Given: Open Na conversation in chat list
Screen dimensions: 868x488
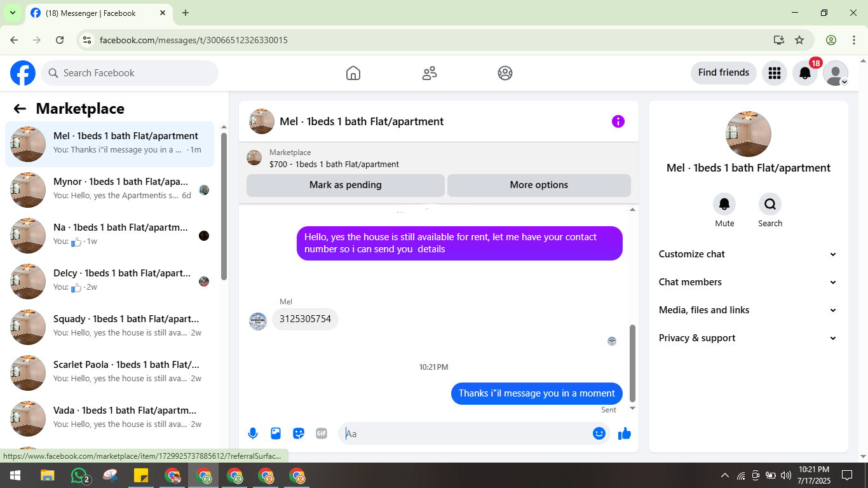Looking at the screenshot, I should 109,236.
